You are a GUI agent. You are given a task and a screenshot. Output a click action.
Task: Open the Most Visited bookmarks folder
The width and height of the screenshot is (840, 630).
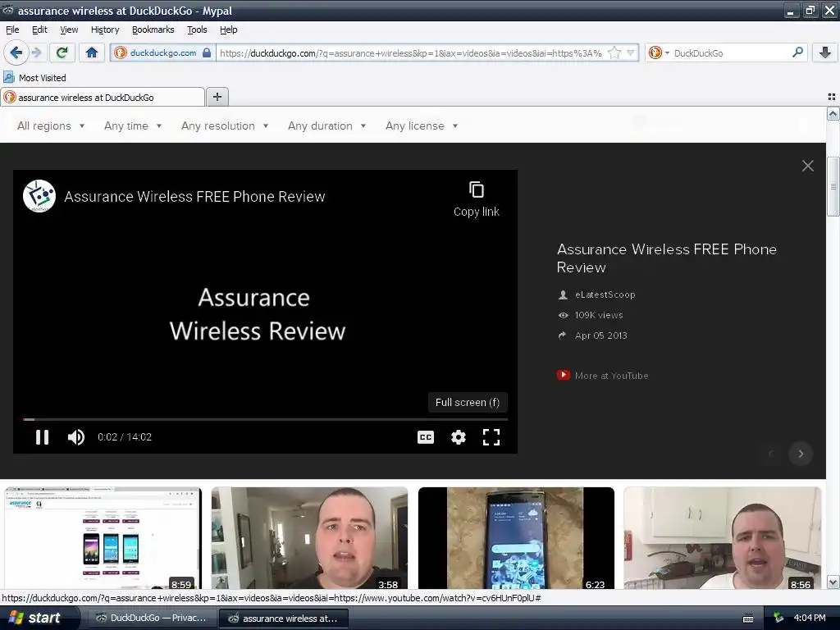click(34, 78)
